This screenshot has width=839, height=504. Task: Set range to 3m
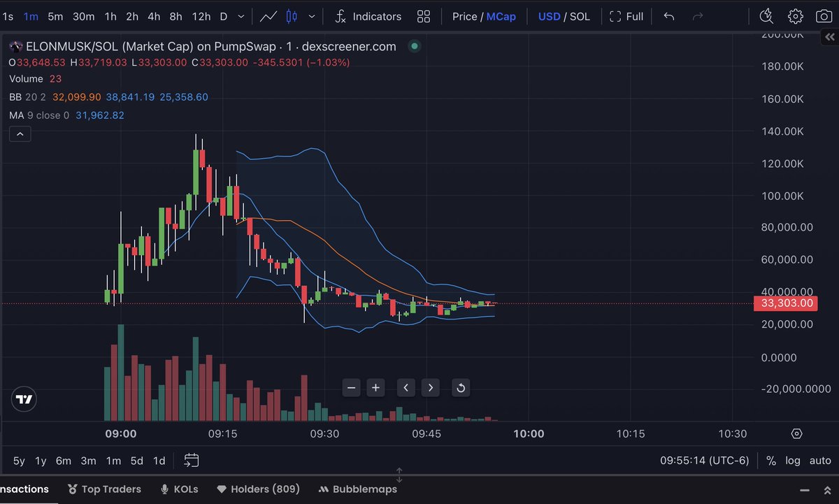[x=88, y=461]
